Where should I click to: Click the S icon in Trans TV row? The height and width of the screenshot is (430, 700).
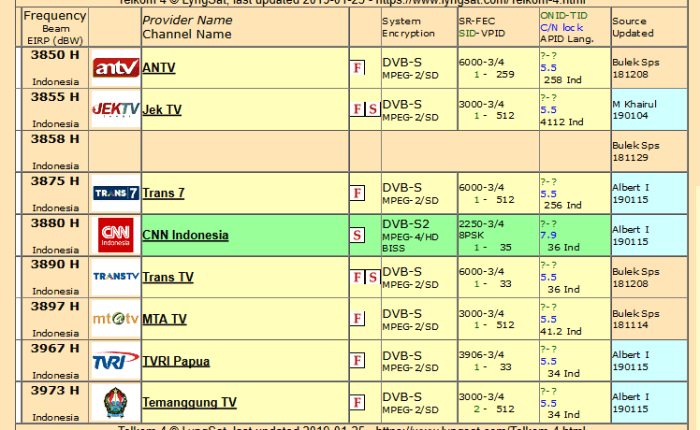tap(373, 277)
